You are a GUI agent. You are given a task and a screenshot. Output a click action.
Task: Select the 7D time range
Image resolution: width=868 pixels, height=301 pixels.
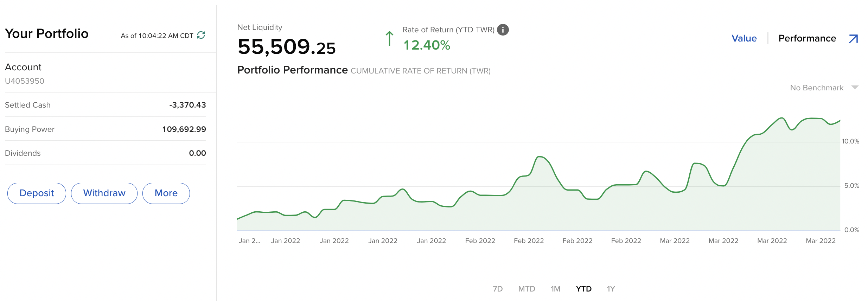[497, 289]
